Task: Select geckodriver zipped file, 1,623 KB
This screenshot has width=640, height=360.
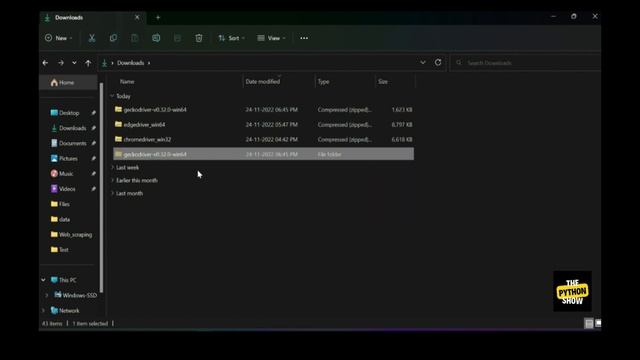Action: tap(263, 109)
